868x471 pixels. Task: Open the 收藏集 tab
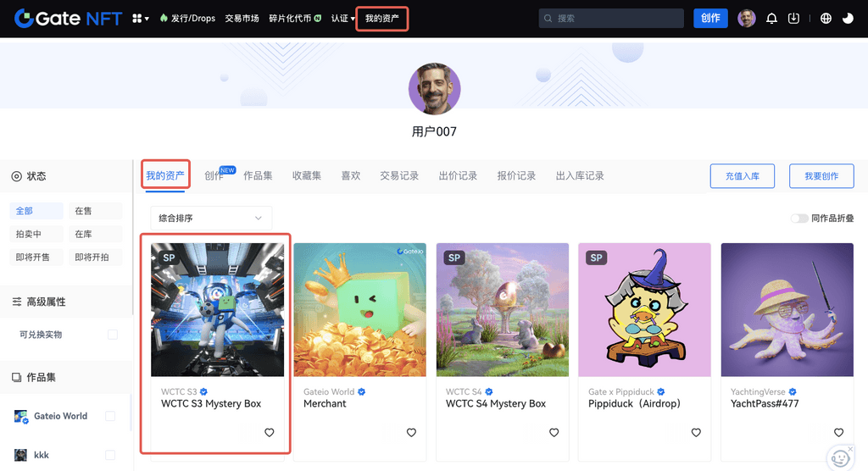(307, 176)
